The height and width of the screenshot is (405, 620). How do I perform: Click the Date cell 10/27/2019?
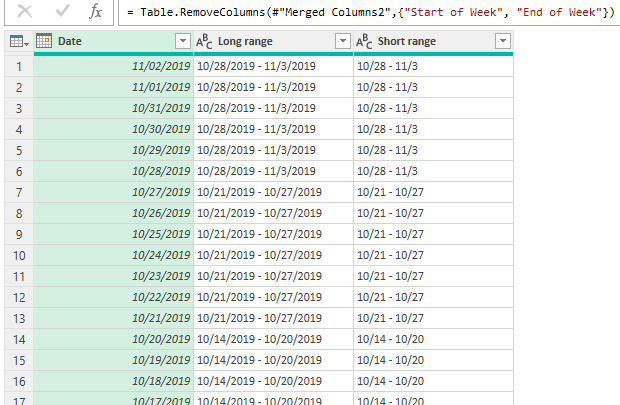pyautogui.click(x=113, y=192)
